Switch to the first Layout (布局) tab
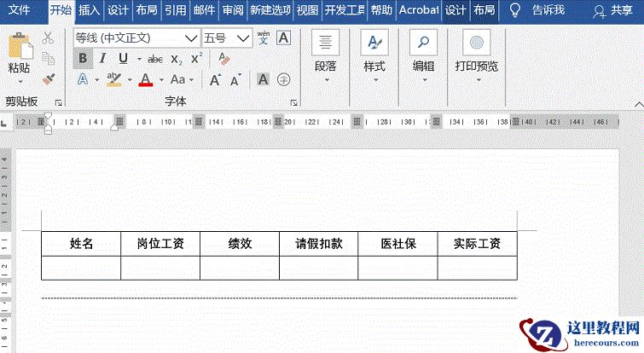Viewport: 644px width, 353px height. [x=147, y=10]
